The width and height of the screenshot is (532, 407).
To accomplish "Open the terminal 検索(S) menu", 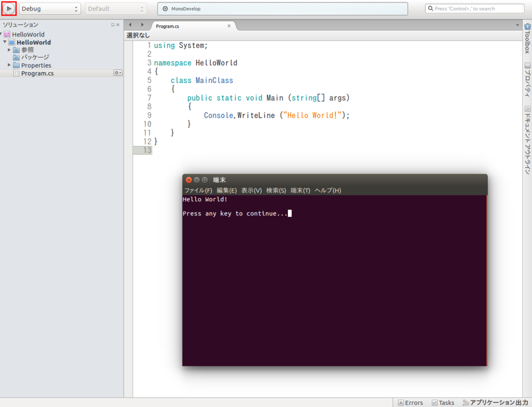I will coord(276,191).
